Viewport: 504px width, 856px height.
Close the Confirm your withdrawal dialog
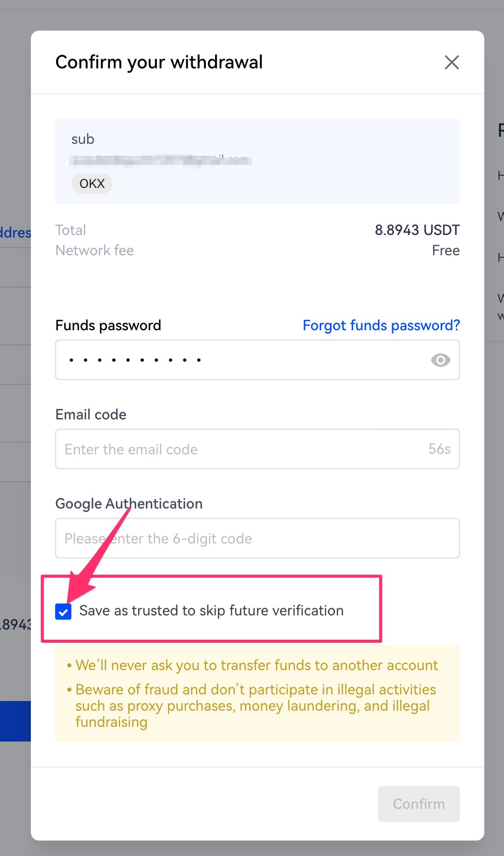451,62
